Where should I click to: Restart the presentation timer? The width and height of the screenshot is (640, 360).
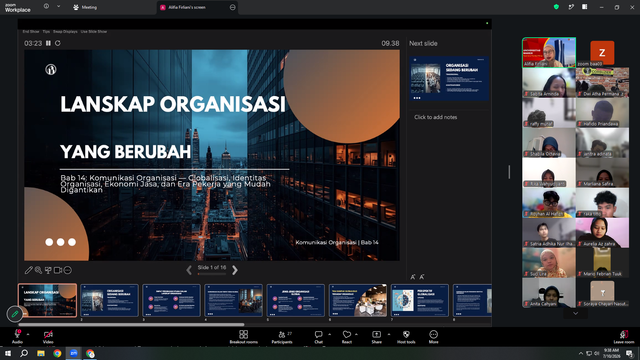click(58, 43)
